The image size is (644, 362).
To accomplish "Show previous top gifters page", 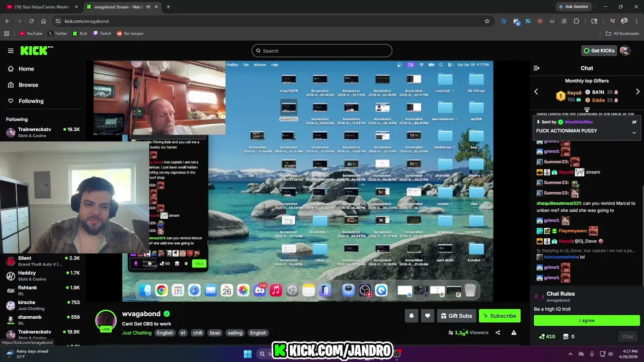I will [x=536, y=92].
